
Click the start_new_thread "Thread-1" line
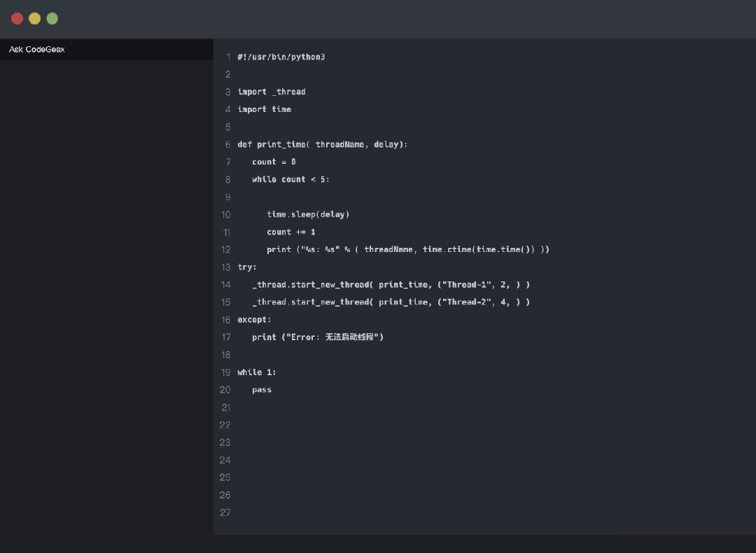tap(391, 284)
